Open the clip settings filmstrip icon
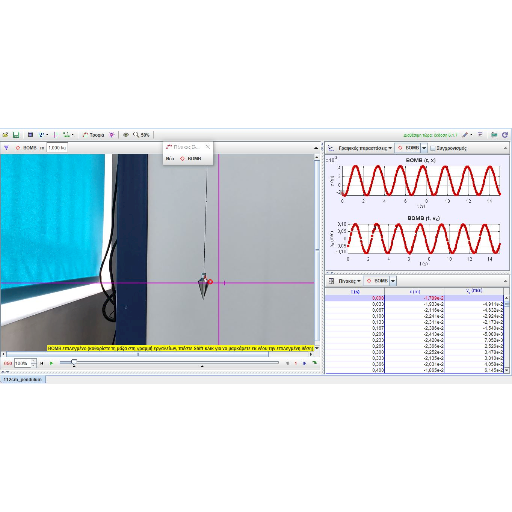The height and width of the screenshot is (512, 512). pyautogui.click(x=30, y=135)
